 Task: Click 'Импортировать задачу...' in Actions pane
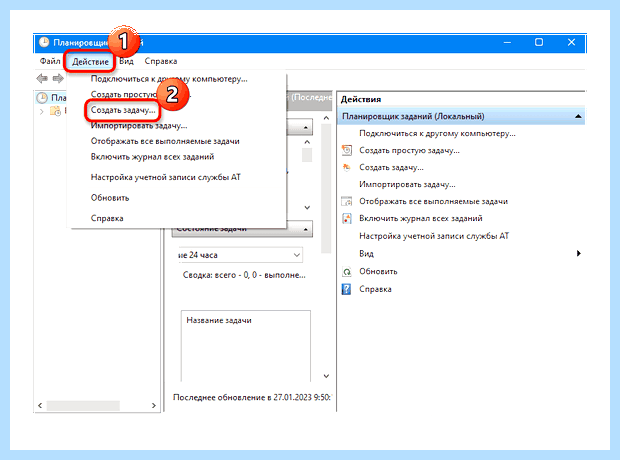(407, 184)
